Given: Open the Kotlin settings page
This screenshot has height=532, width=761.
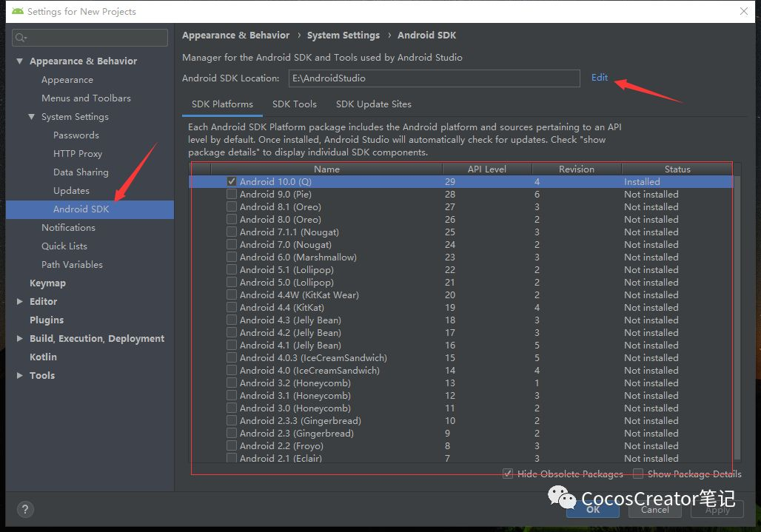Looking at the screenshot, I should [x=43, y=357].
